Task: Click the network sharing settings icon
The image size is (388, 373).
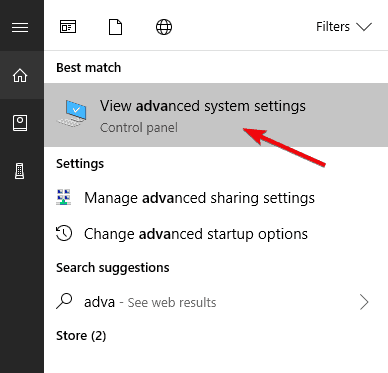Action: tap(63, 197)
